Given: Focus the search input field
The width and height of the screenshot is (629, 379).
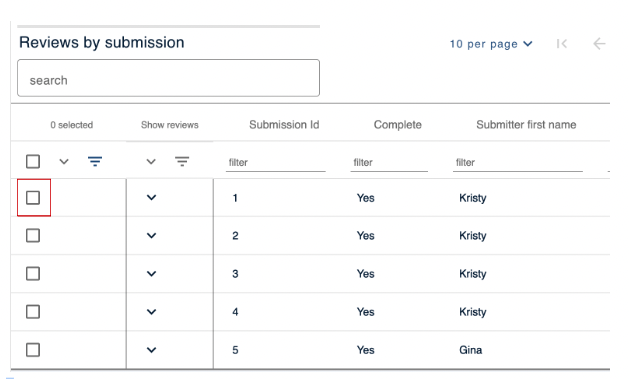Looking at the screenshot, I should pos(168,78).
